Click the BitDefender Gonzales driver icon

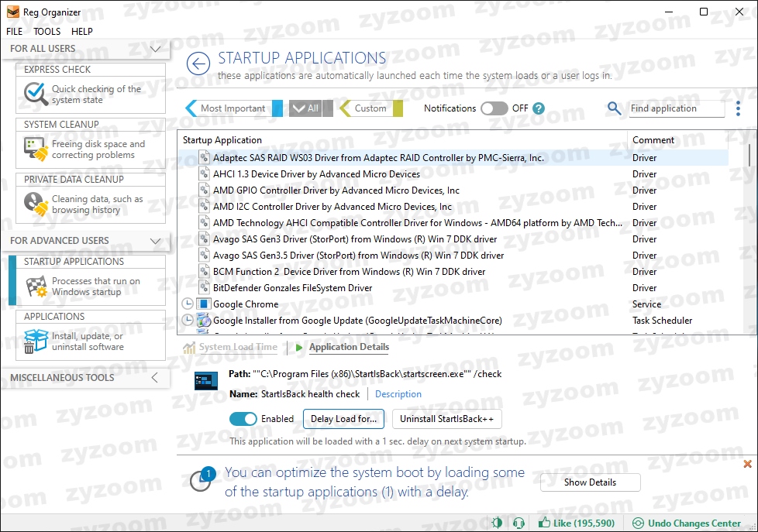[x=205, y=287]
